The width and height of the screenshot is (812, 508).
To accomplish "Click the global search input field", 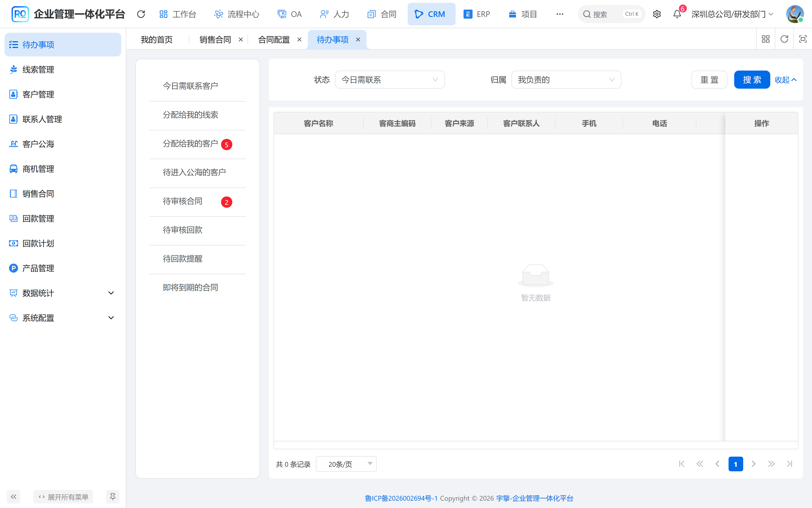I will pos(611,14).
